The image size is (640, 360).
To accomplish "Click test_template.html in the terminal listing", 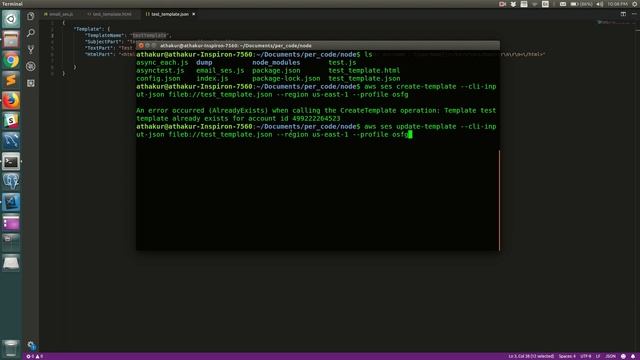I will (364, 71).
